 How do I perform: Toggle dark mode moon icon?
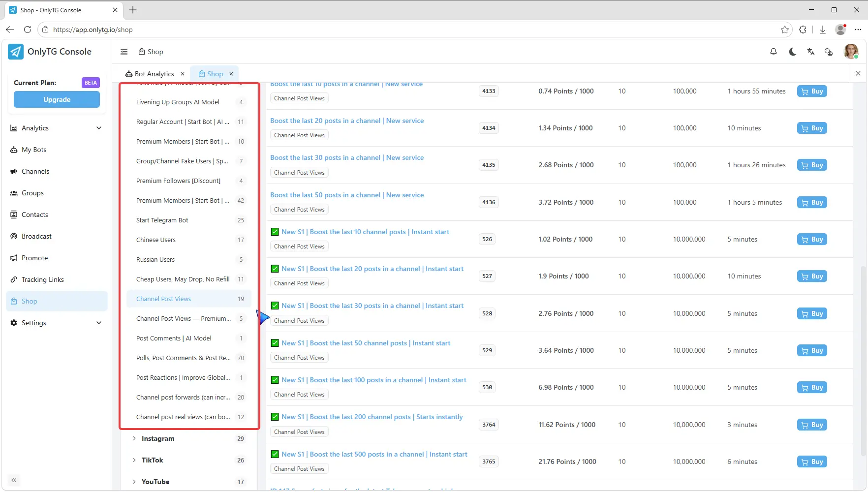point(792,52)
